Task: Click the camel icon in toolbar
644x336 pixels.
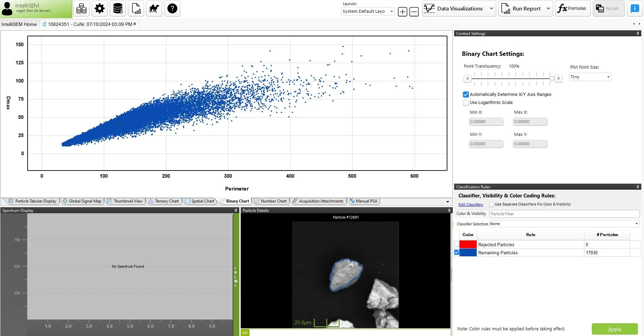Action: [x=154, y=8]
